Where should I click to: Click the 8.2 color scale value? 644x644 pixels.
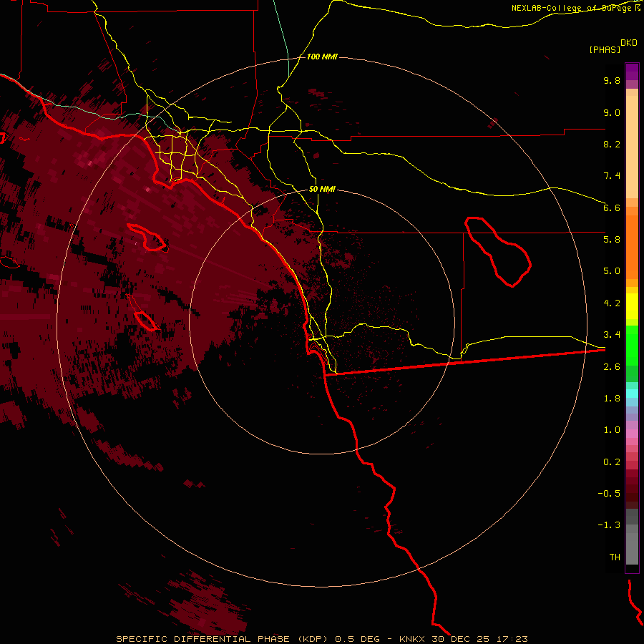click(612, 144)
